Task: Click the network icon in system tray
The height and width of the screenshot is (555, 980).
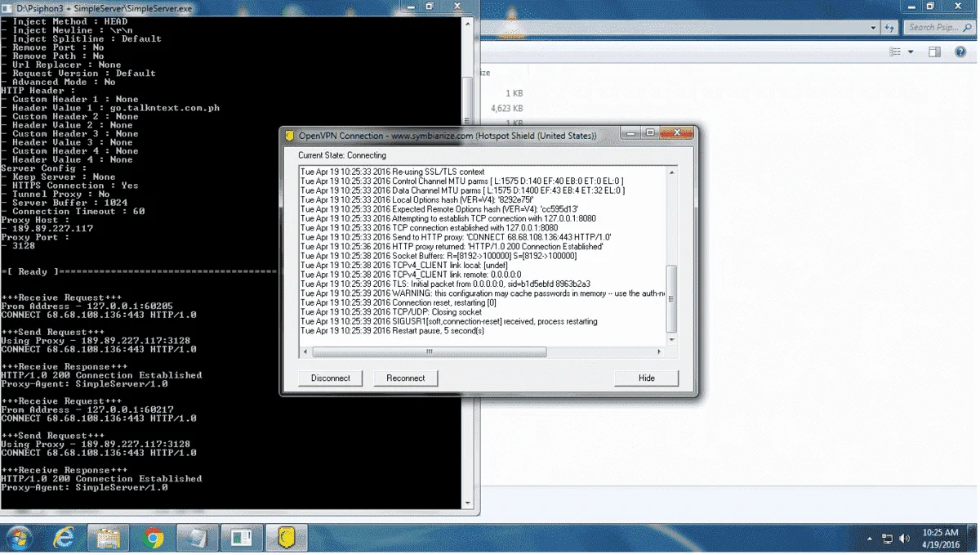Action: point(888,539)
